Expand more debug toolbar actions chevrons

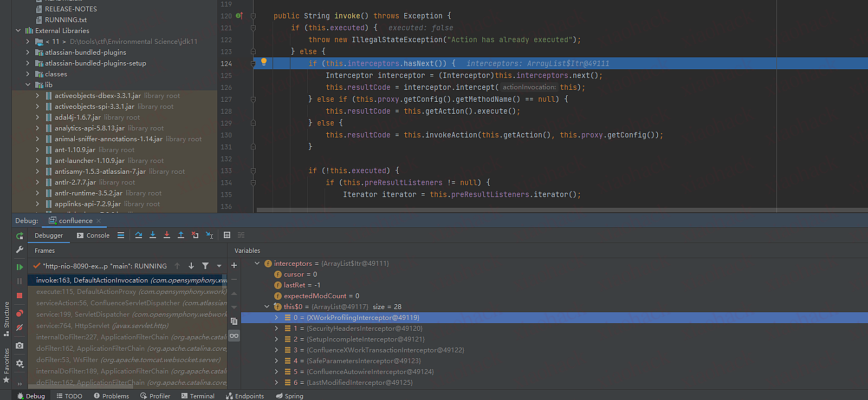tap(20, 384)
